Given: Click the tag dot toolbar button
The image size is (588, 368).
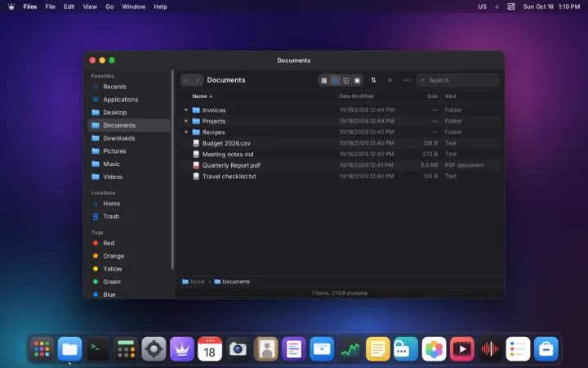Looking at the screenshot, I should point(390,80).
